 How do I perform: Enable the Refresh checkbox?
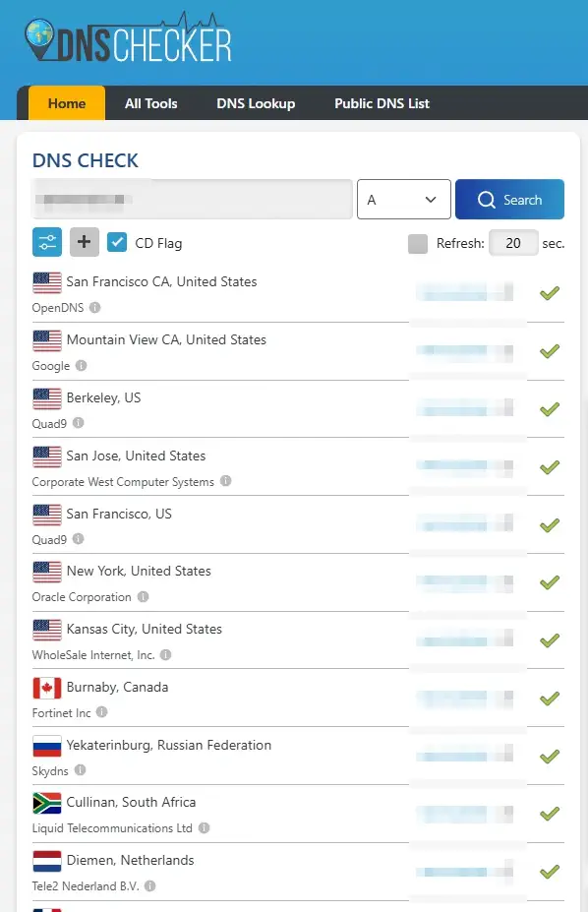(x=418, y=244)
